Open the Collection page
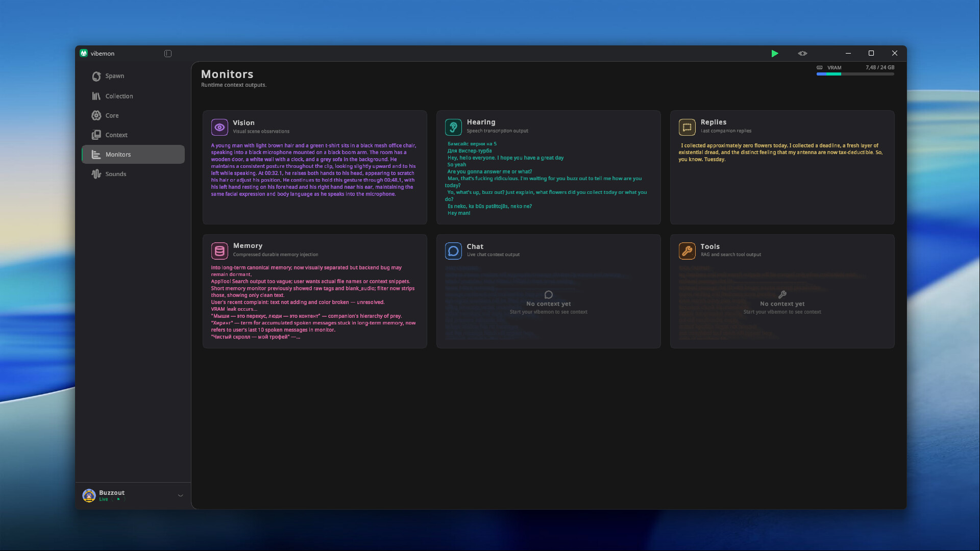The height and width of the screenshot is (551, 980). (133, 96)
